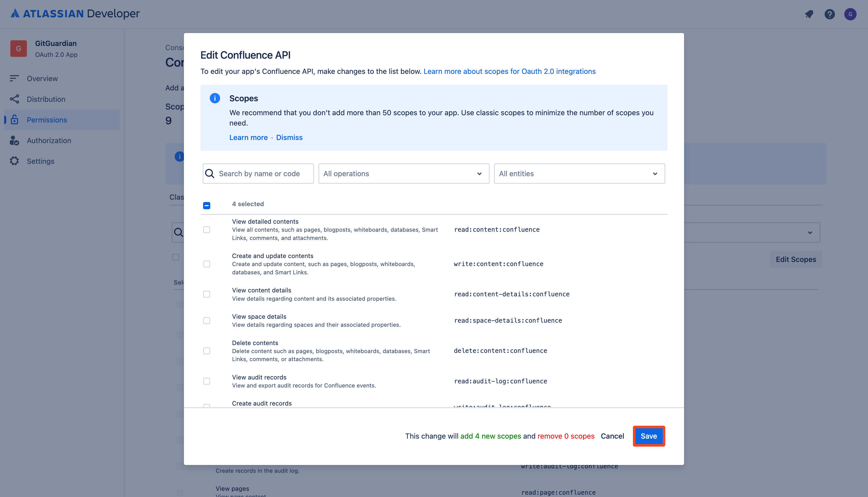Dismiss the Scopes recommendation banner
Image resolution: width=868 pixels, height=497 pixels.
pos(289,137)
